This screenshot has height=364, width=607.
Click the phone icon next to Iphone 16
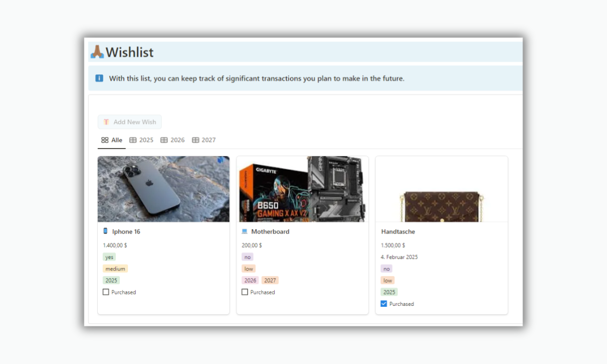106,232
